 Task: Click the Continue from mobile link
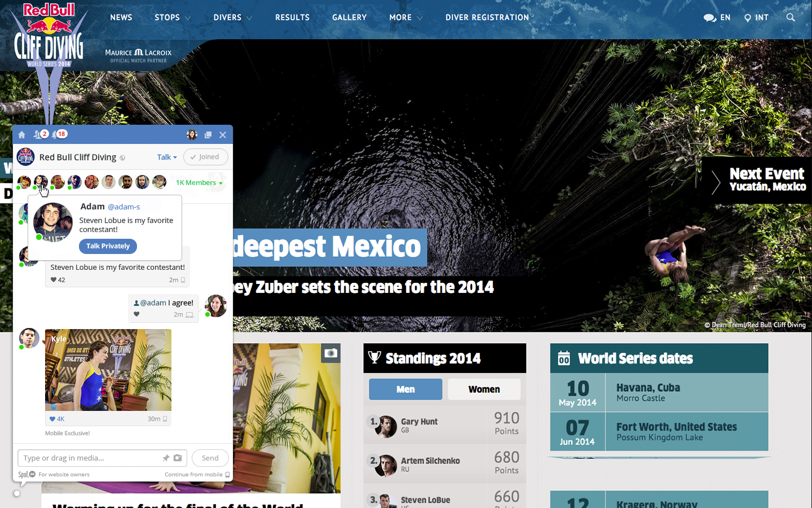tap(196, 475)
